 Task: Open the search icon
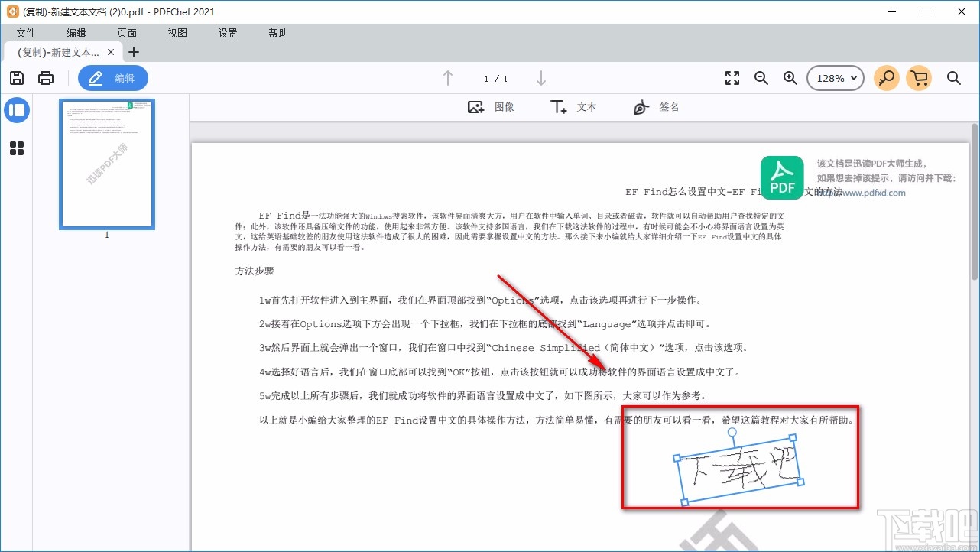[x=953, y=78]
